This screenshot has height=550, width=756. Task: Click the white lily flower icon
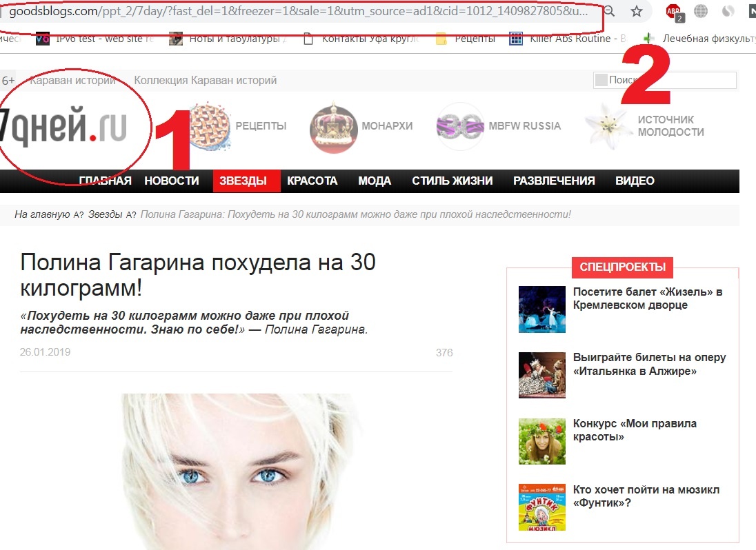[608, 126]
